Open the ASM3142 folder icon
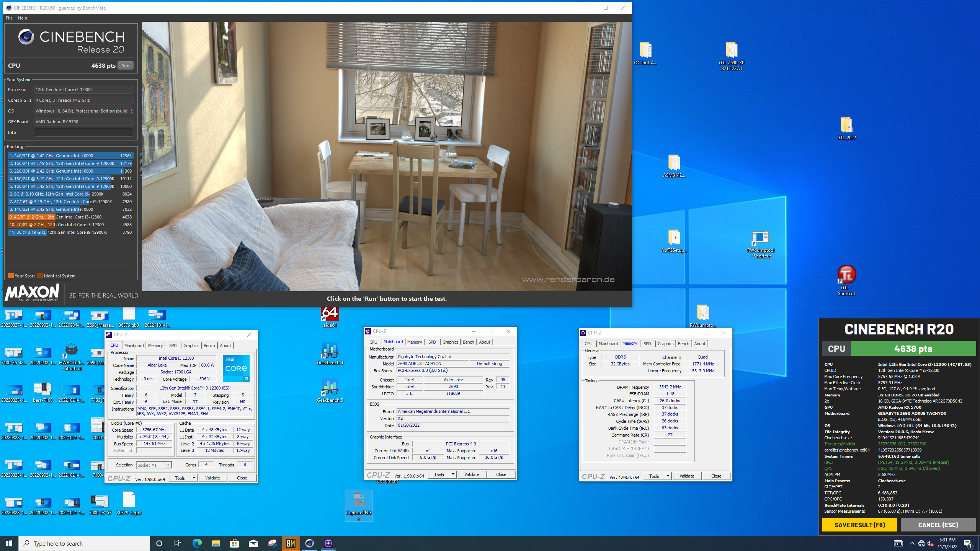 (x=674, y=166)
